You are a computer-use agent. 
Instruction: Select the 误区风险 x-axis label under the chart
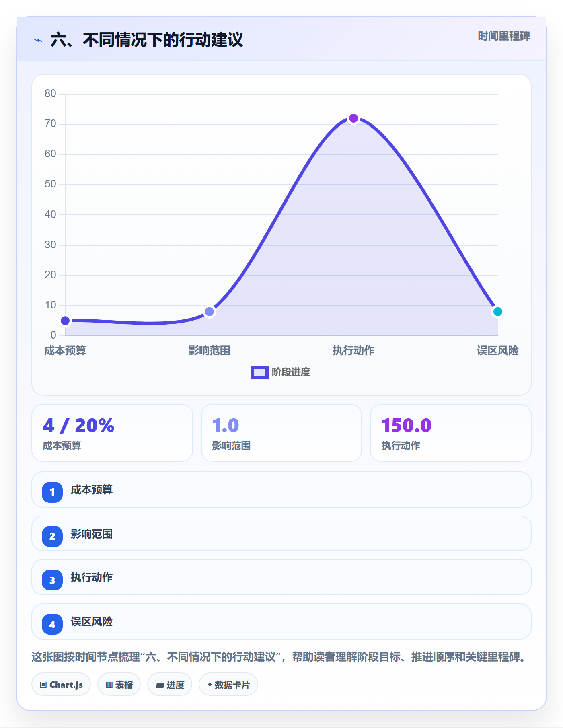point(497,351)
